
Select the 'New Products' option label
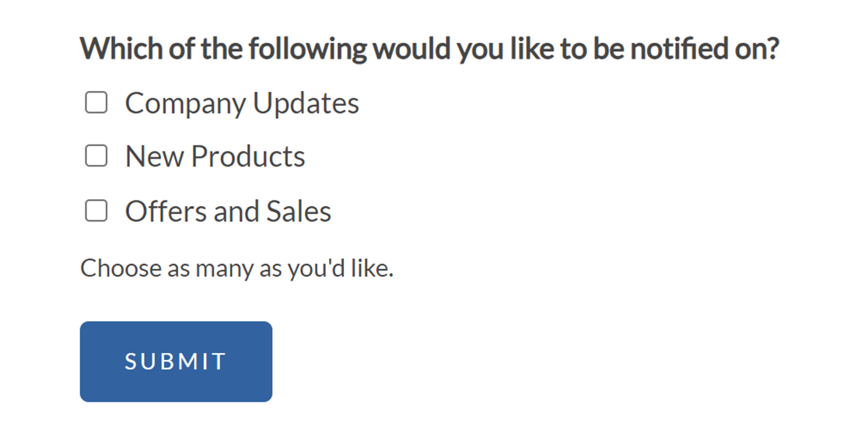[x=215, y=157]
